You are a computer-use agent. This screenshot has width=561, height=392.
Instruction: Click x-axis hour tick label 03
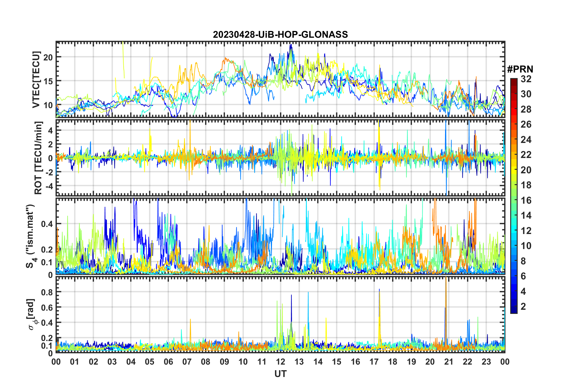coord(112,362)
